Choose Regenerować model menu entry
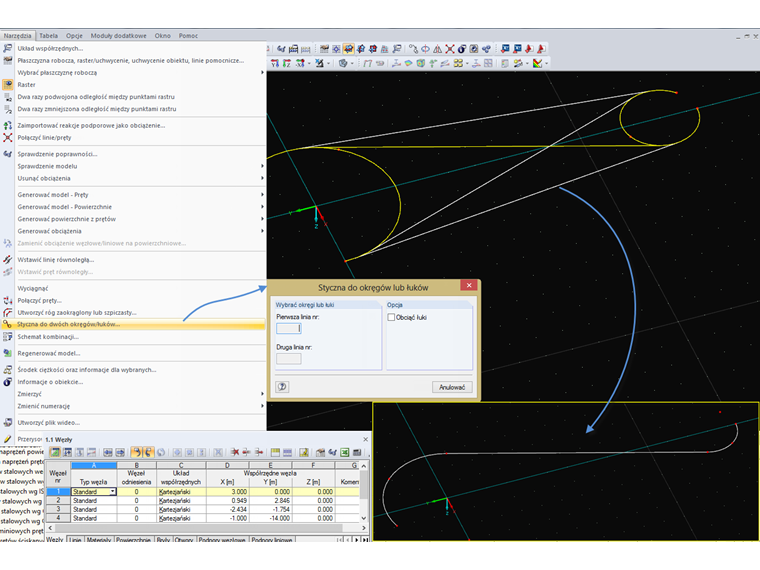Viewport: 760px width, 570px height. 48,353
